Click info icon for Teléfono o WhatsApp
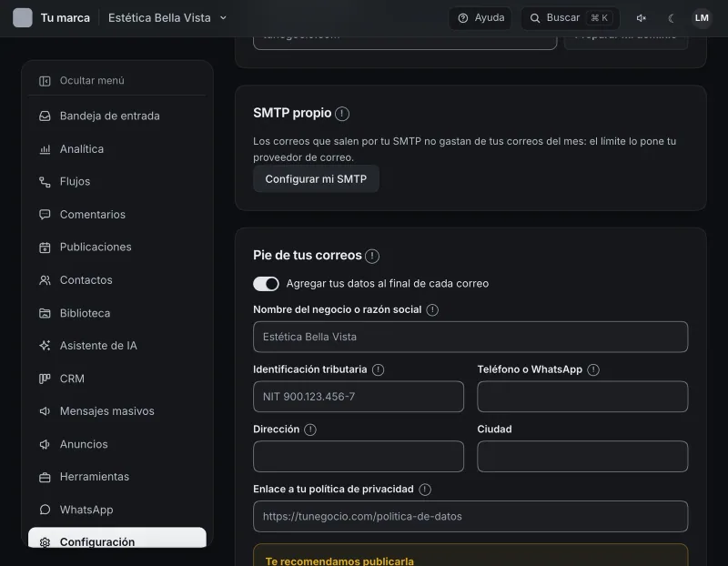Image resolution: width=728 pixels, height=566 pixels. (x=593, y=370)
